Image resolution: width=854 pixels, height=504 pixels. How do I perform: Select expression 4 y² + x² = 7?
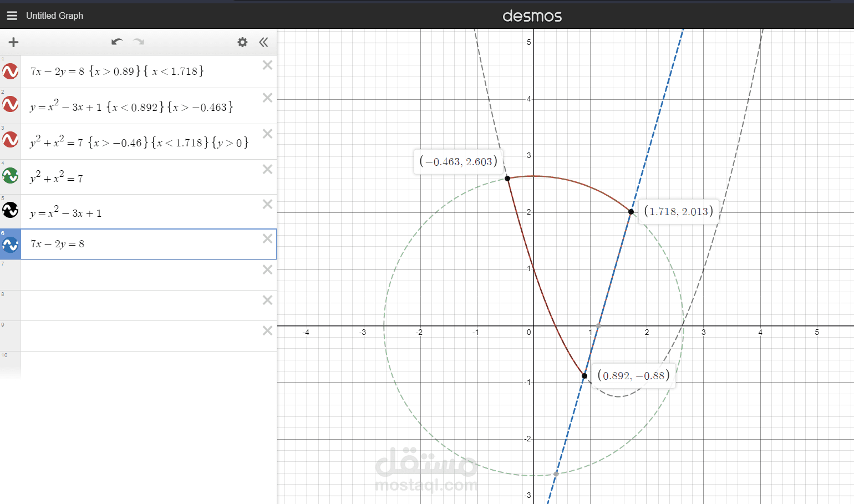point(57,177)
